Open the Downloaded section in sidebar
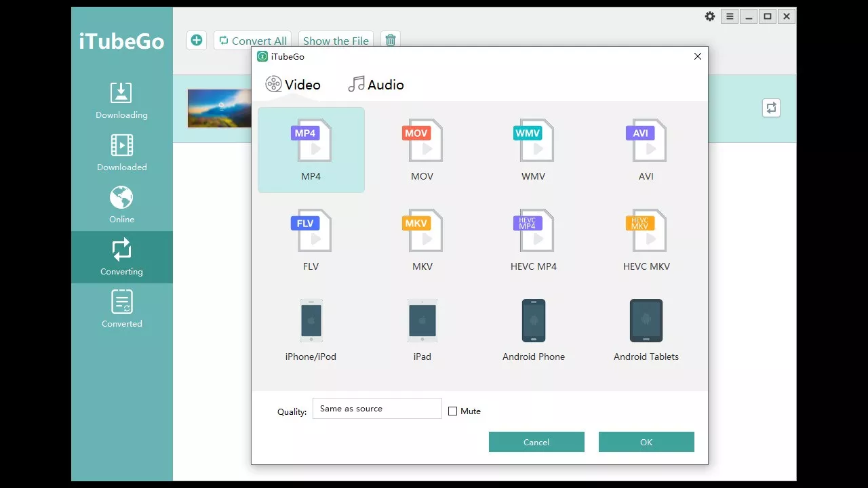 (122, 152)
